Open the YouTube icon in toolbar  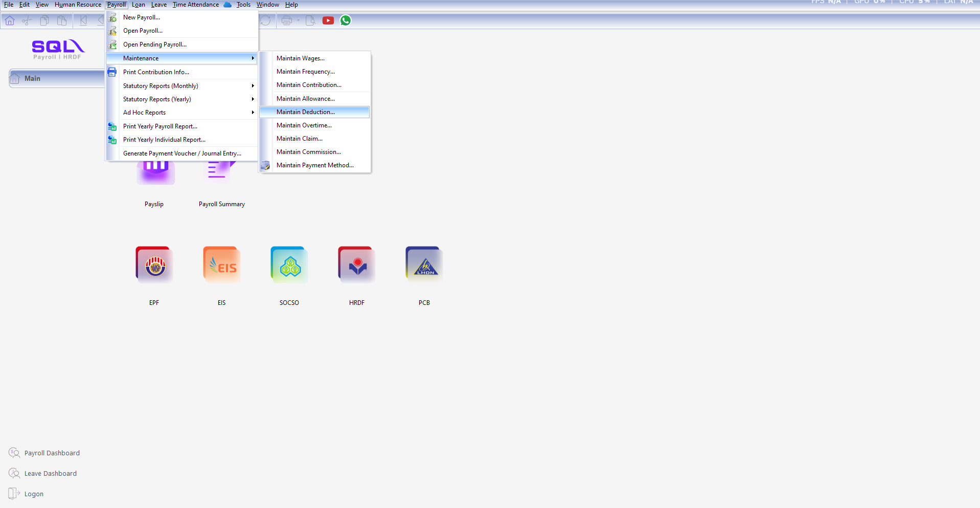pyautogui.click(x=328, y=20)
